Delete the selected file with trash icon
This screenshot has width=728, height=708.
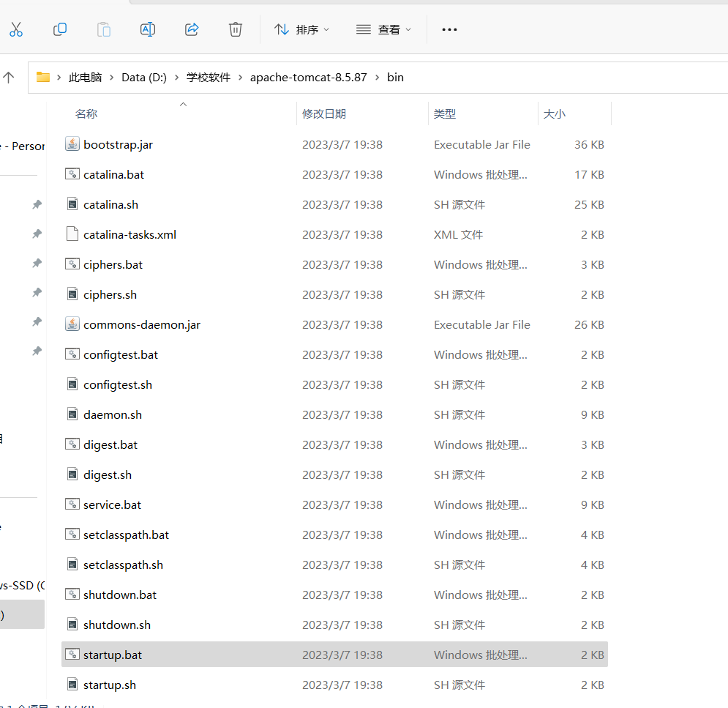tap(236, 29)
